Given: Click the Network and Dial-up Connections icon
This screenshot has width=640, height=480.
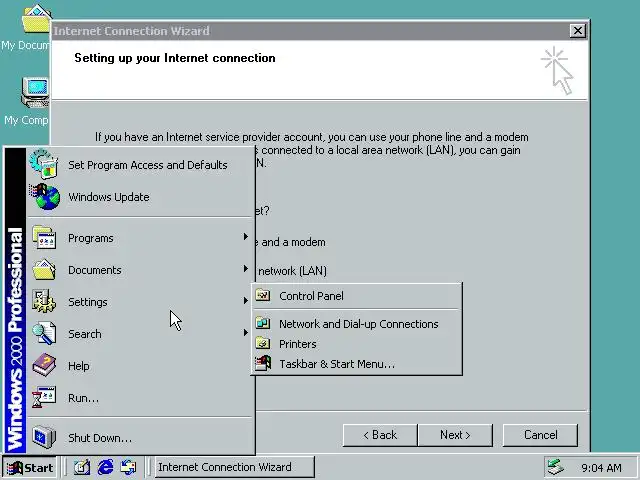Looking at the screenshot, I should pyautogui.click(x=263, y=323).
